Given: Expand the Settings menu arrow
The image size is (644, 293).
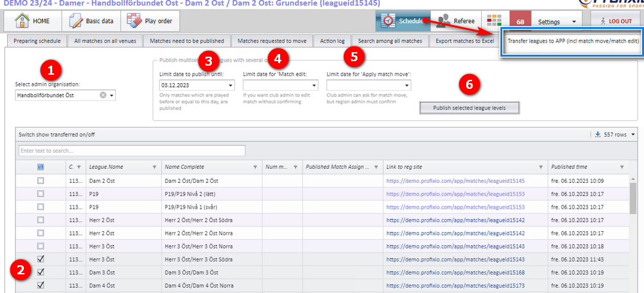Looking at the screenshot, I should [573, 22].
